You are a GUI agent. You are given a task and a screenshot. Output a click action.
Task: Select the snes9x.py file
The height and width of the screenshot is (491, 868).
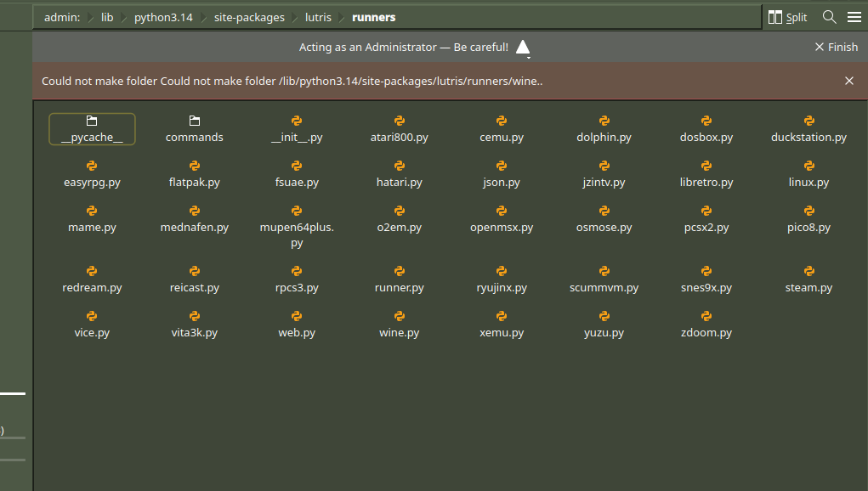706,279
